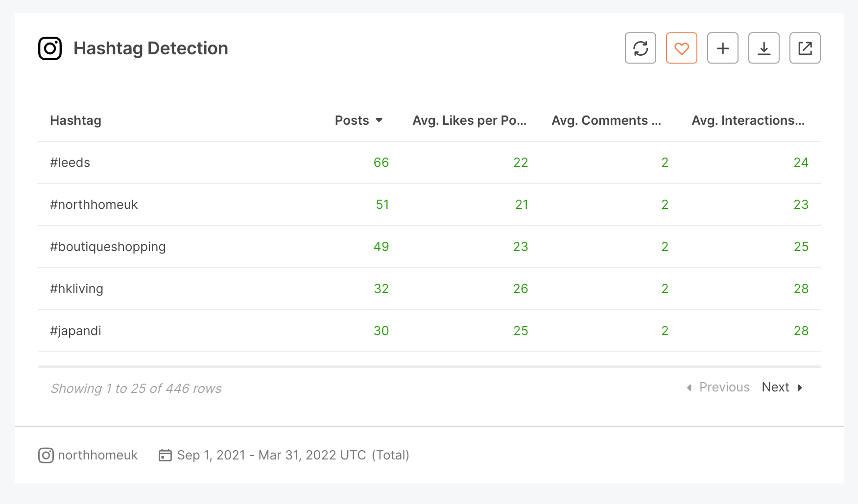Click the Instagram logo next to the title
Image resolution: width=858 pixels, height=504 pixels.
50,48
